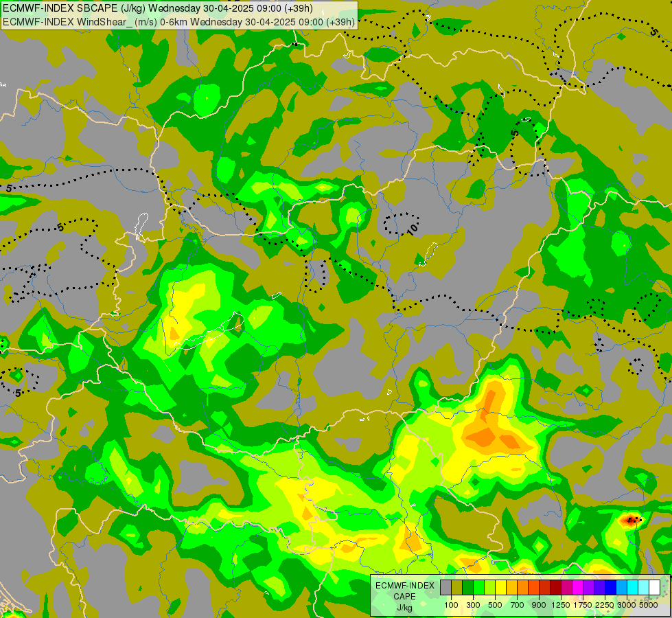Image resolution: width=672 pixels, height=618 pixels.
Task: Click the wind shear contour label 10
Action: pyautogui.click(x=413, y=229)
